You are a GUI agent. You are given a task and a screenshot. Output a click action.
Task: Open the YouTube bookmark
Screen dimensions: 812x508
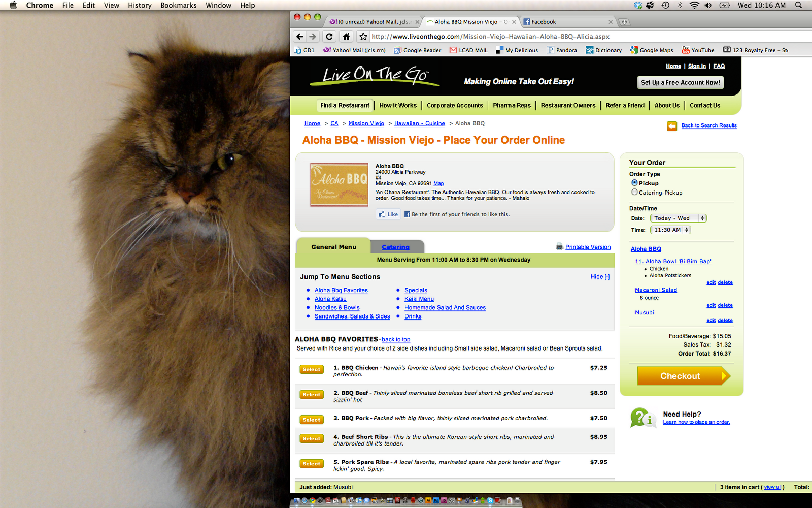pos(698,50)
